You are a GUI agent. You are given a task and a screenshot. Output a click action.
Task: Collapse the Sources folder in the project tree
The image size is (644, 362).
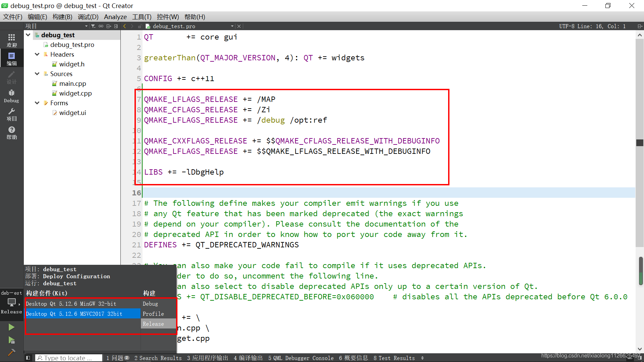pos(37,74)
